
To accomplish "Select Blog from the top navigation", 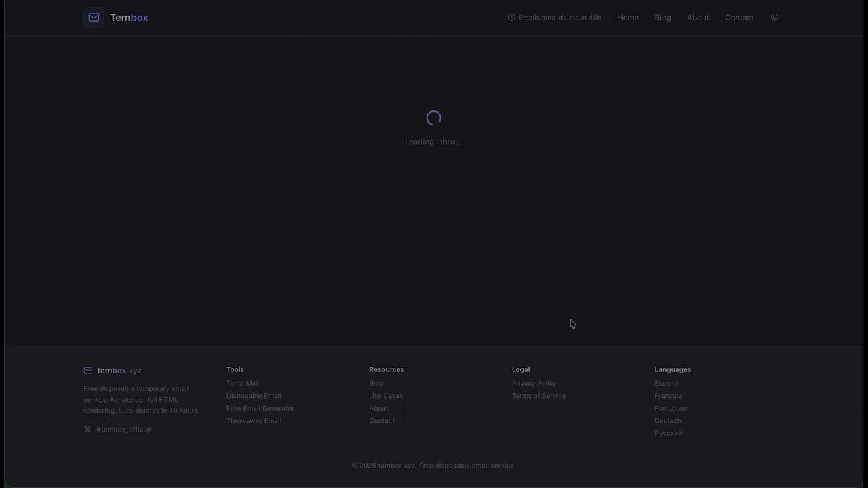I will click(x=663, y=17).
